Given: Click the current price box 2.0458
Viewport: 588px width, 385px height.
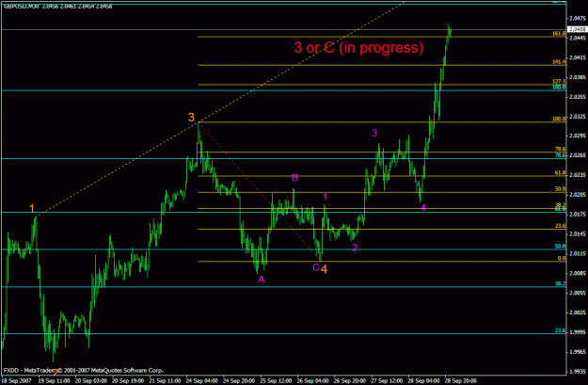Looking at the screenshot, I should (578, 29).
